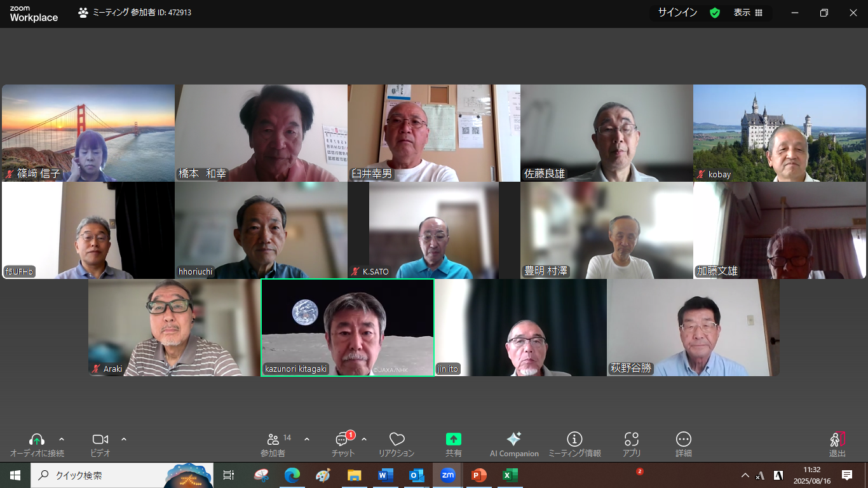868x488 pixels.
Task: Click the 退出 leave meeting button
Action: 837,443
